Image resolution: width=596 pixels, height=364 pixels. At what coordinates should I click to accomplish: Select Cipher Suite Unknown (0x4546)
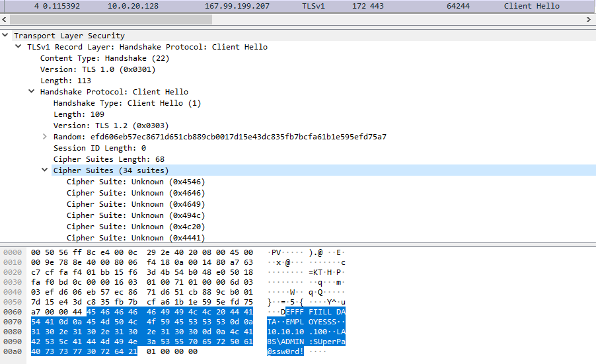pos(135,182)
